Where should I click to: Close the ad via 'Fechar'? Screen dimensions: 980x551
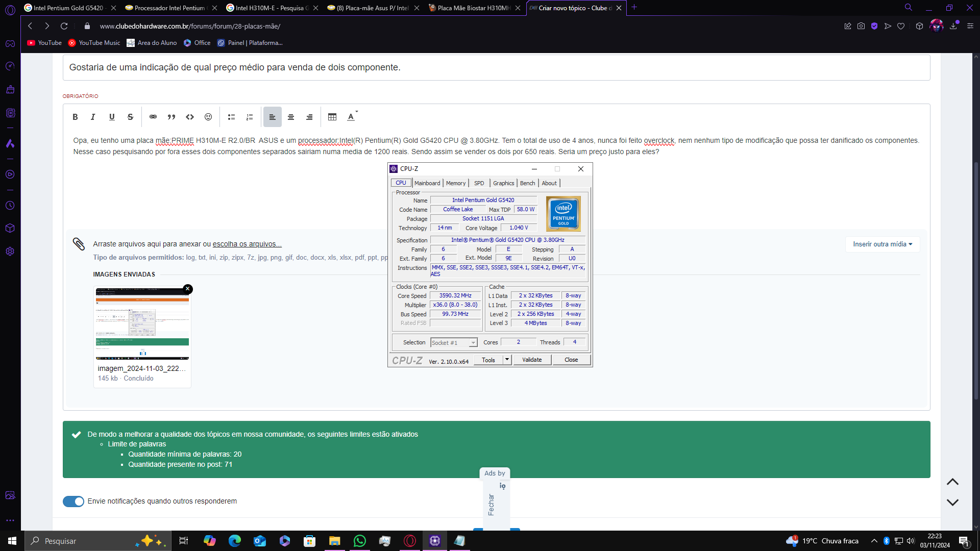coord(491,505)
